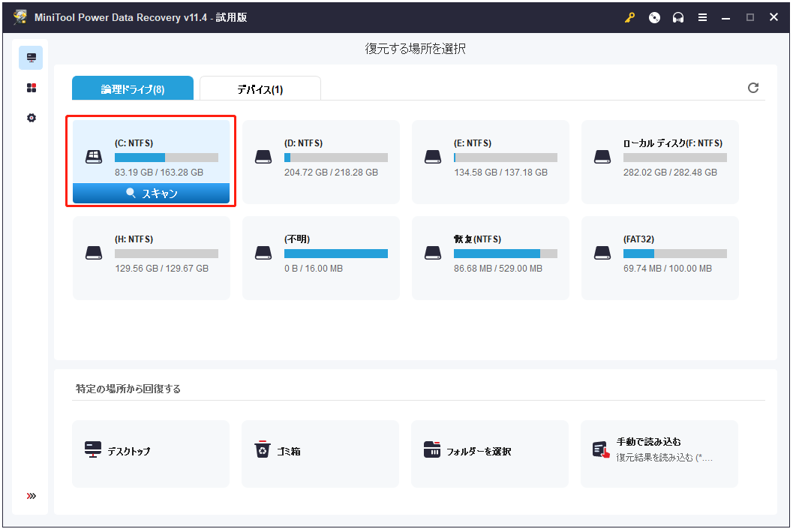793x532 pixels.
Task: Expand the sidebar with double-arrow icon
Action: coord(32,495)
